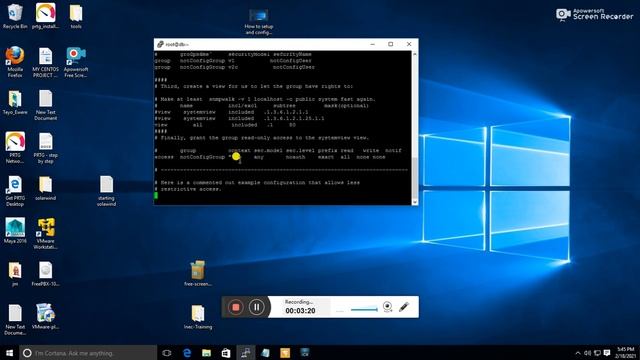Image resolution: width=640 pixels, height=360 pixels.
Task: Select the PuTTY taskbar button
Action: [245, 353]
